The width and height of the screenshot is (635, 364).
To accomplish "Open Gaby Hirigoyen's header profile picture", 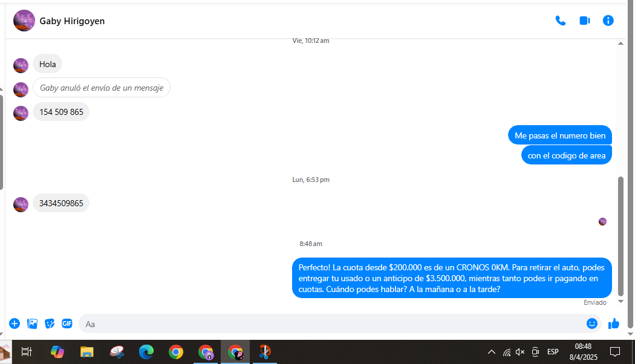I will (24, 21).
